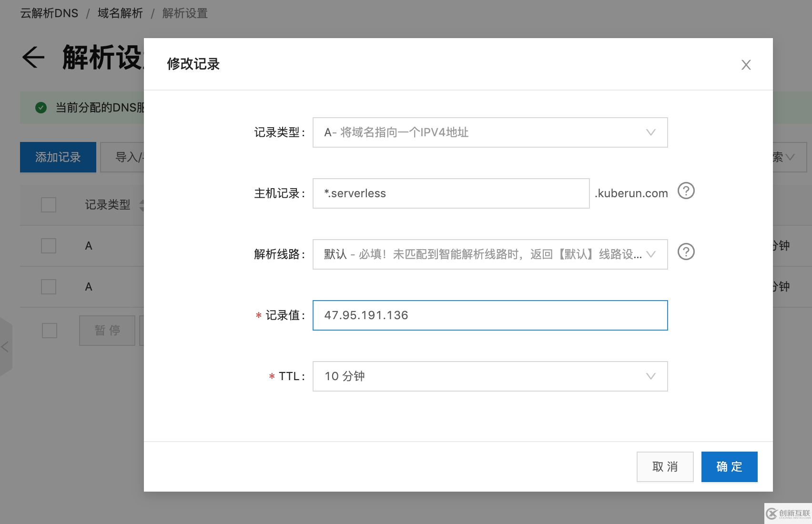
Task: Click the 修改记录 dialog title
Action: [x=193, y=64]
